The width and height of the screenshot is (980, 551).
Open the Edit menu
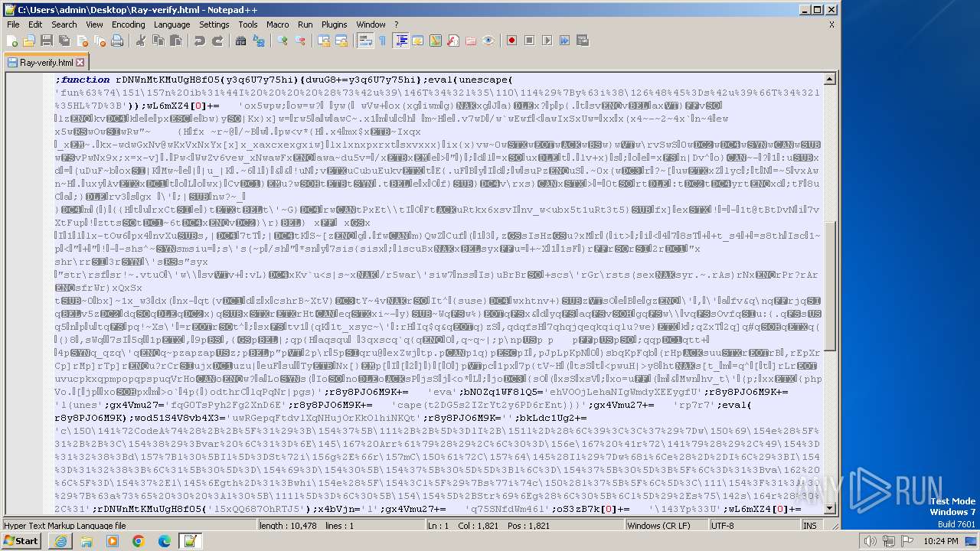point(35,24)
